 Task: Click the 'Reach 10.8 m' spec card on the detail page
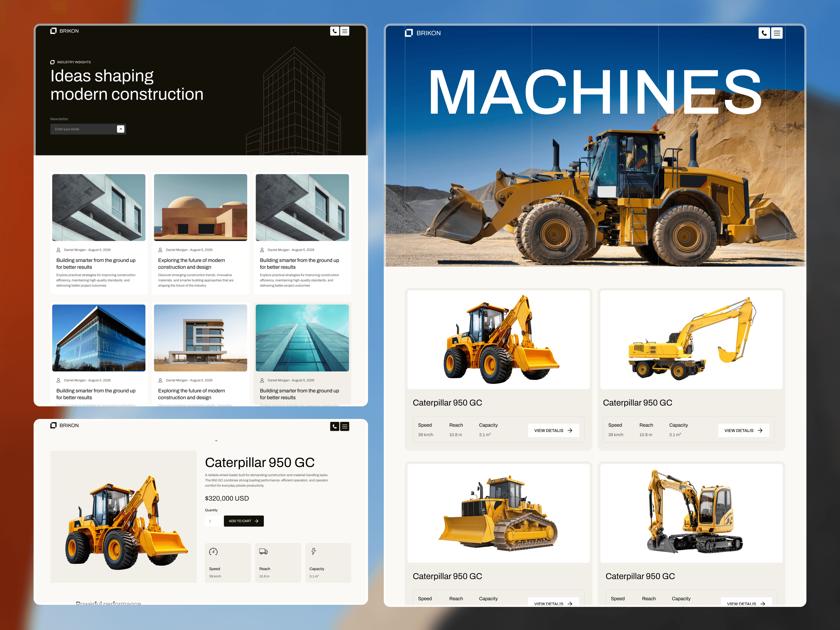pos(278,563)
